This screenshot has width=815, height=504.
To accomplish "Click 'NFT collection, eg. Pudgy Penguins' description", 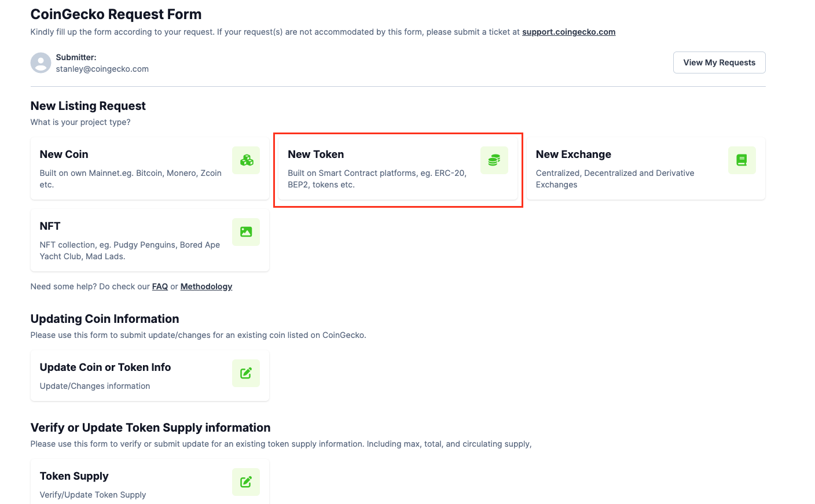I will [x=130, y=251].
